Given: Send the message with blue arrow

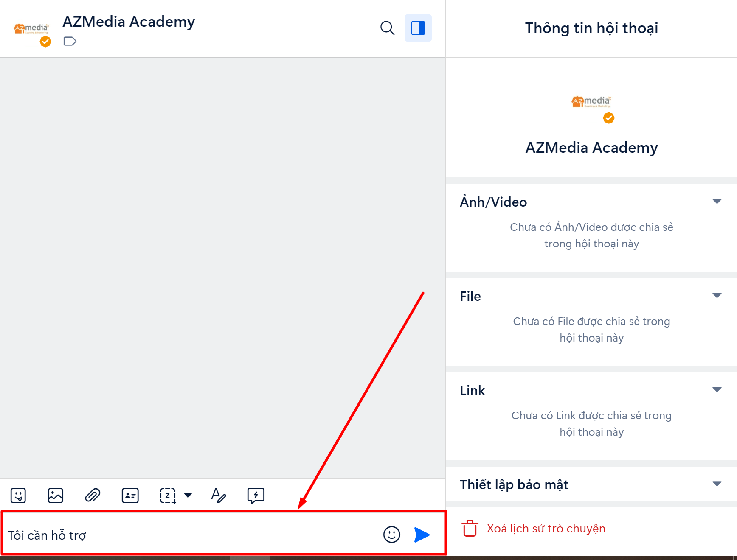Looking at the screenshot, I should point(422,535).
